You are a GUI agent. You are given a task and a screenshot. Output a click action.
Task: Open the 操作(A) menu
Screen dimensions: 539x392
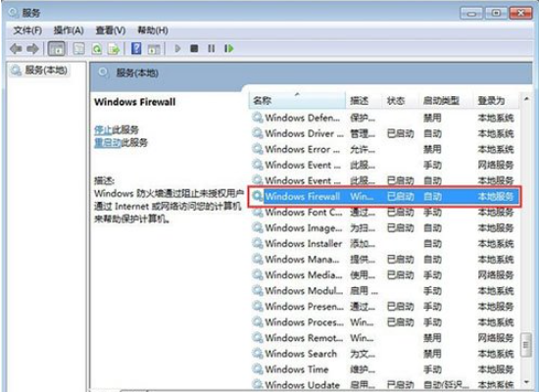[x=69, y=30]
